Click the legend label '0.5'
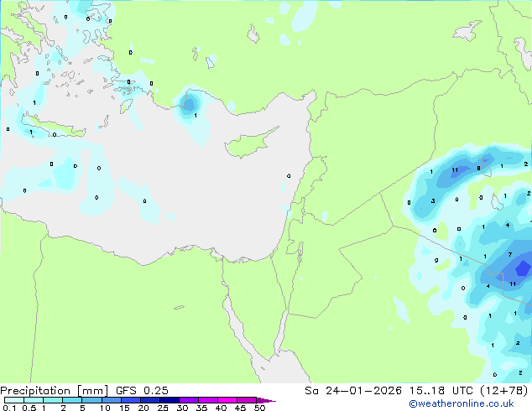Viewport: 532px width, 411px height. pos(29,408)
